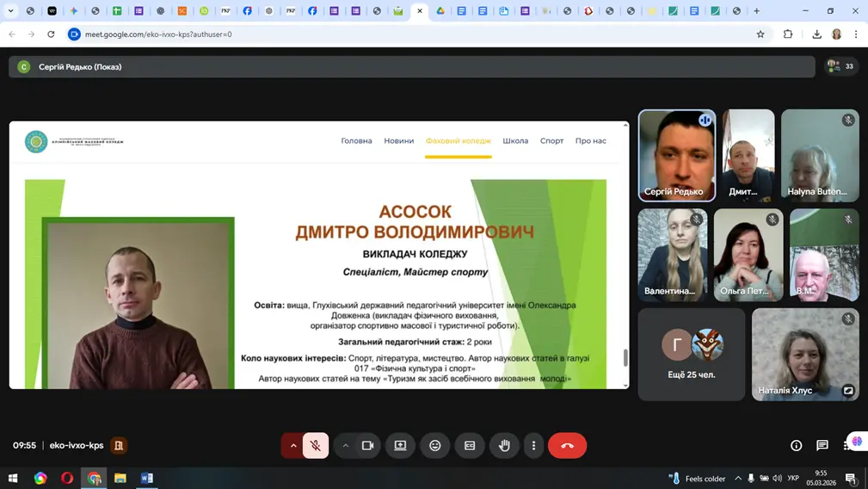This screenshot has height=489, width=868.
Task: Show participants count 33 icon
Action: click(x=840, y=66)
